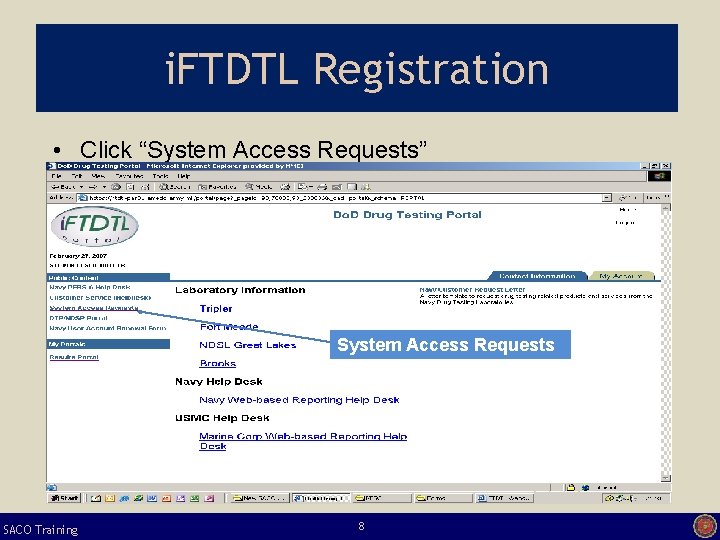Screen dimensions: 720x540
Task: Open the View menu
Action: [98, 176]
